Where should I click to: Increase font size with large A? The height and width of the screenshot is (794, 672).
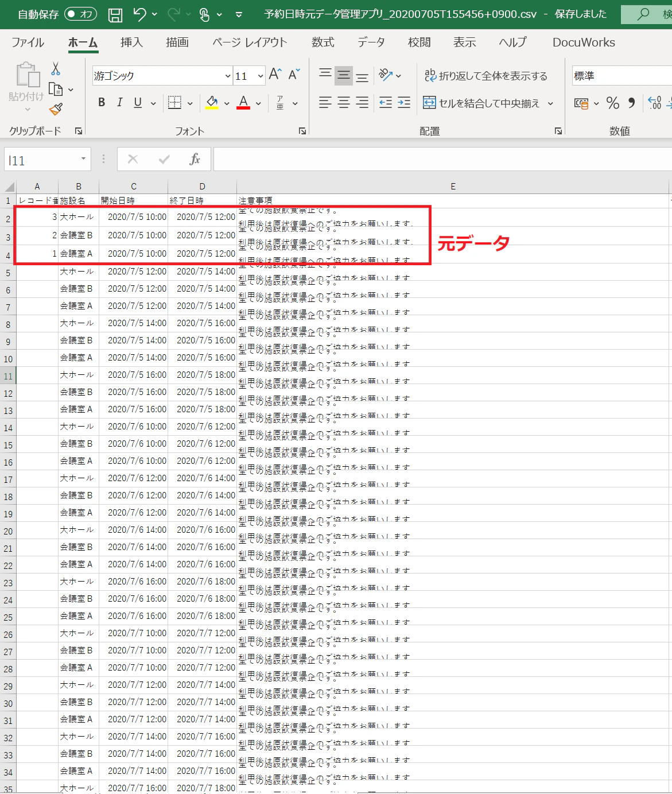(275, 75)
